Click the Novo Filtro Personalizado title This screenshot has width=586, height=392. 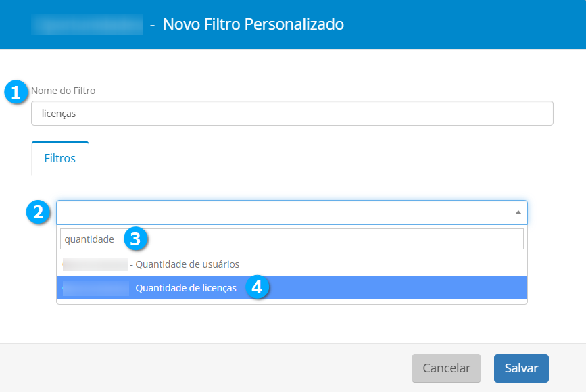click(253, 24)
